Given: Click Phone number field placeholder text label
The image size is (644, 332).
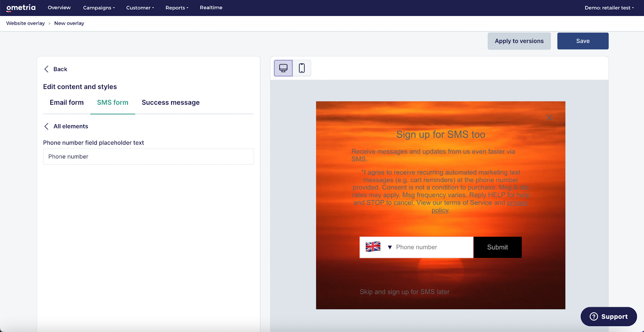Looking at the screenshot, I should (93, 143).
